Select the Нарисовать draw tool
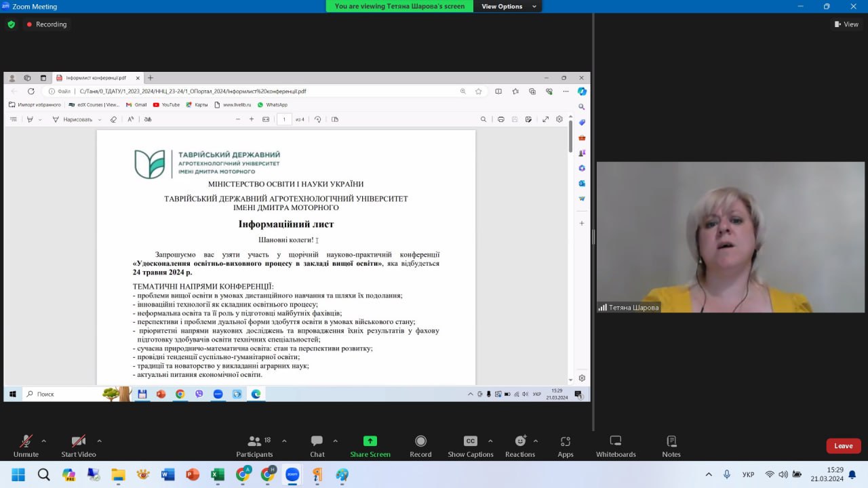Viewport: 868px width, 488px height. [72, 119]
